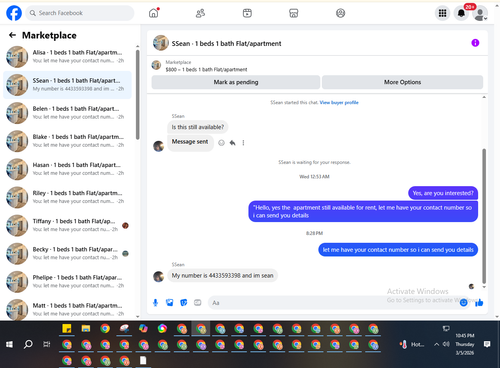Attach a photo with the image icon
500x368 pixels.
[169, 303]
